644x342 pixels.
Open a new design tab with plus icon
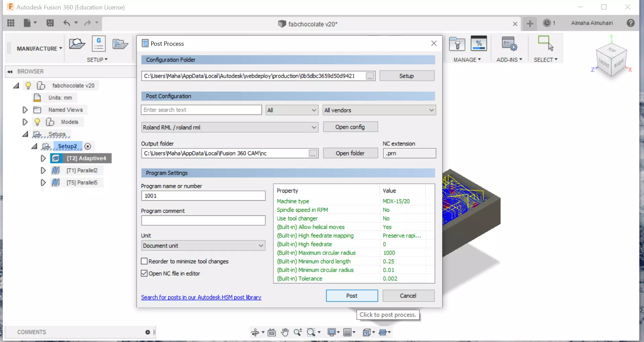coord(530,23)
